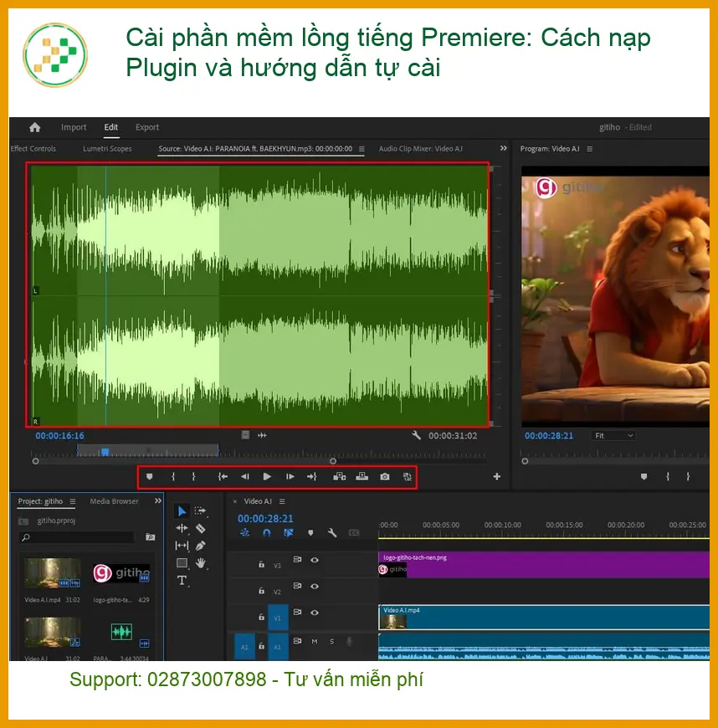Go to the Home screen icon

click(35, 127)
